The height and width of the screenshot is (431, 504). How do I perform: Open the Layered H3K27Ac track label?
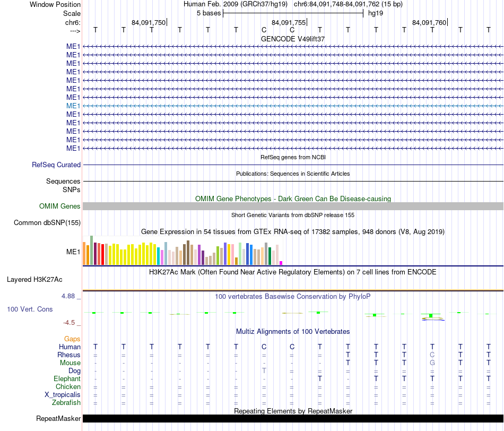tap(34, 280)
